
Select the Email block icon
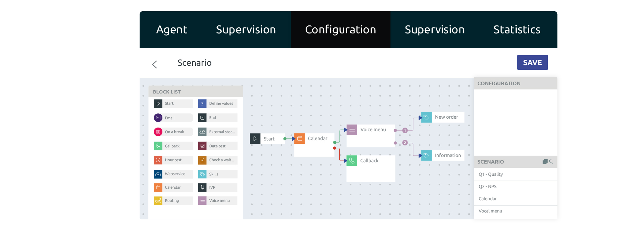pos(158,118)
